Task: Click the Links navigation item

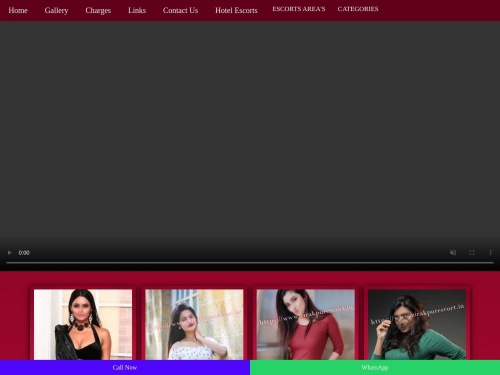Action: pyautogui.click(x=137, y=10)
